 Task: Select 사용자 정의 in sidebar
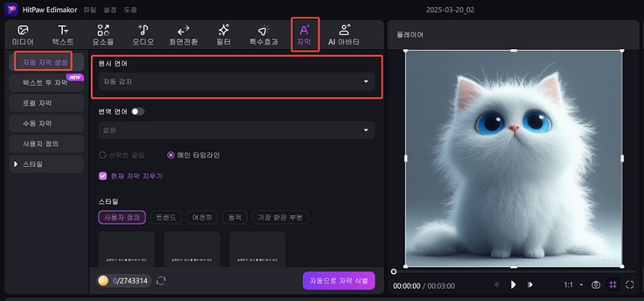46,144
